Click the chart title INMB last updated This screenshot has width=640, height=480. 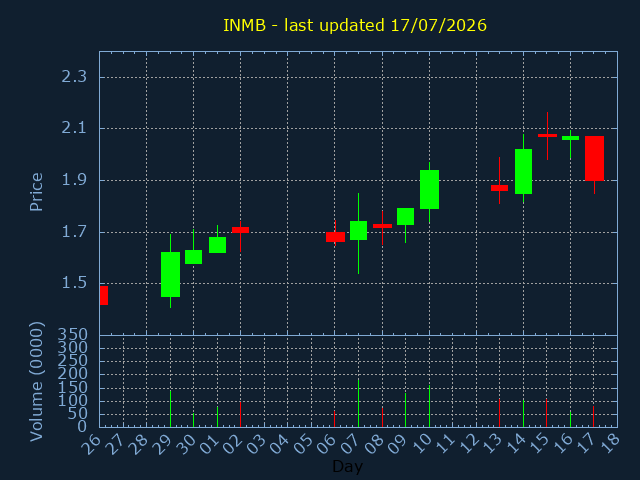(x=355, y=25)
